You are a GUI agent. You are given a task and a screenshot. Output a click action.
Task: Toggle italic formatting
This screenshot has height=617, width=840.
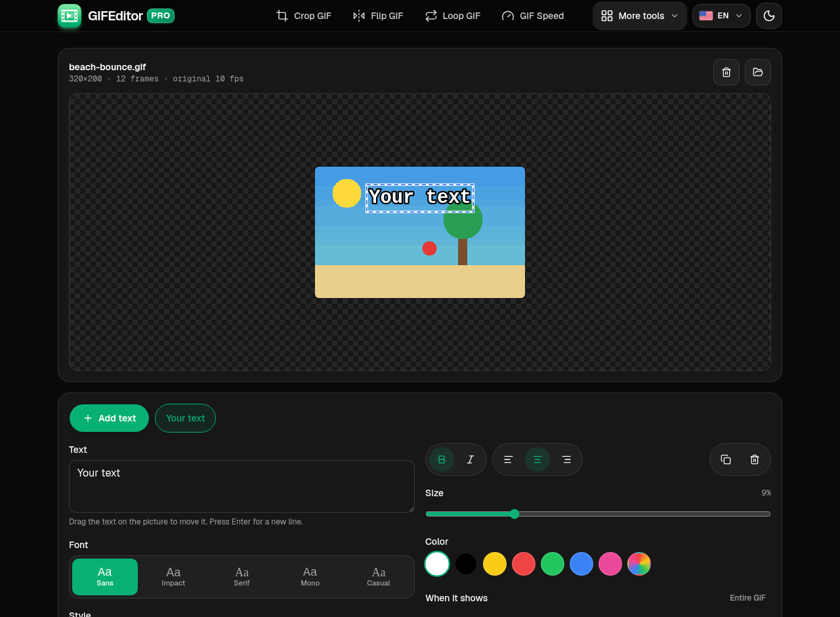(x=471, y=459)
